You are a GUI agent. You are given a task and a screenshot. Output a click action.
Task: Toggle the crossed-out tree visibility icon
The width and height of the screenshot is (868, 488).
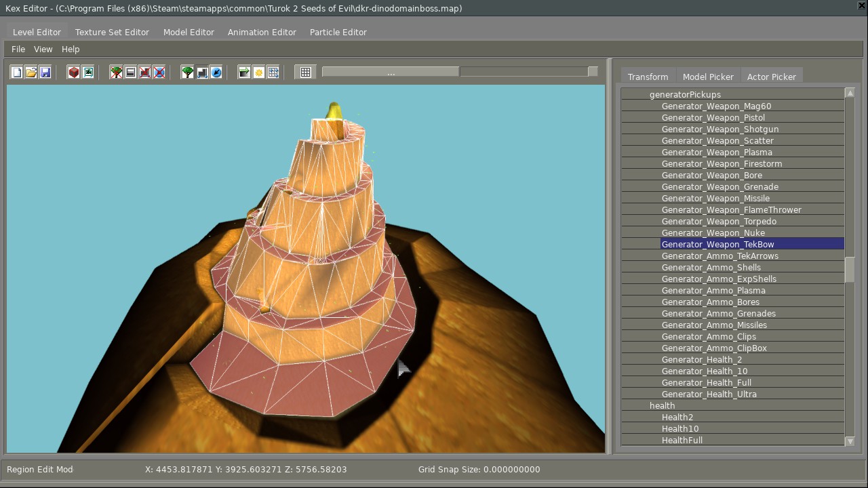[x=117, y=73]
